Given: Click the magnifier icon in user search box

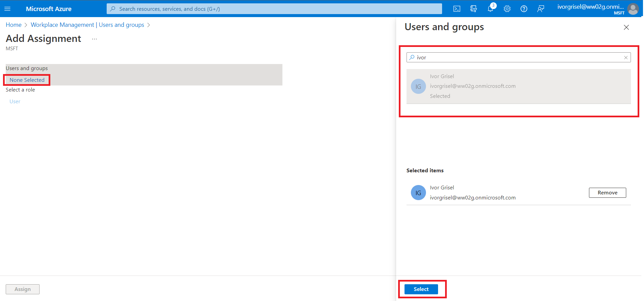Looking at the screenshot, I should pyautogui.click(x=412, y=57).
